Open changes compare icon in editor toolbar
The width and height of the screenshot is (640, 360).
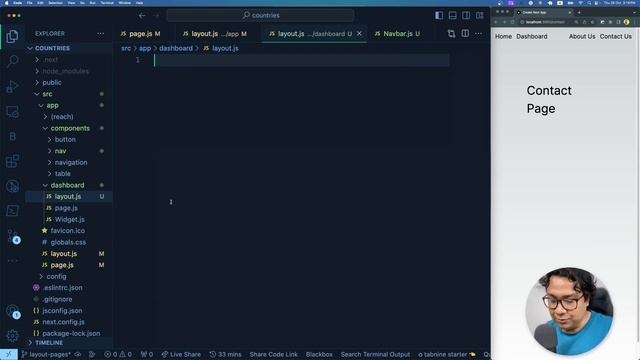451,33
